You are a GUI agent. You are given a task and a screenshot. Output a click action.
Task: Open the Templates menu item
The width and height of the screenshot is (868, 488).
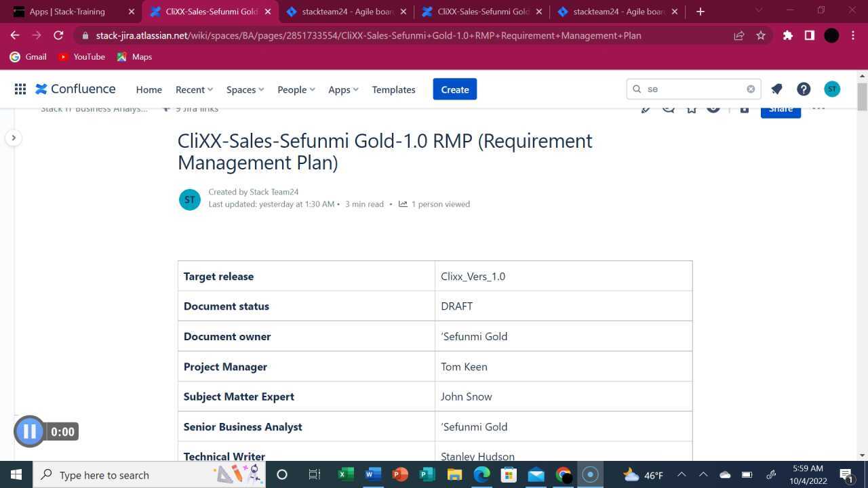(393, 89)
